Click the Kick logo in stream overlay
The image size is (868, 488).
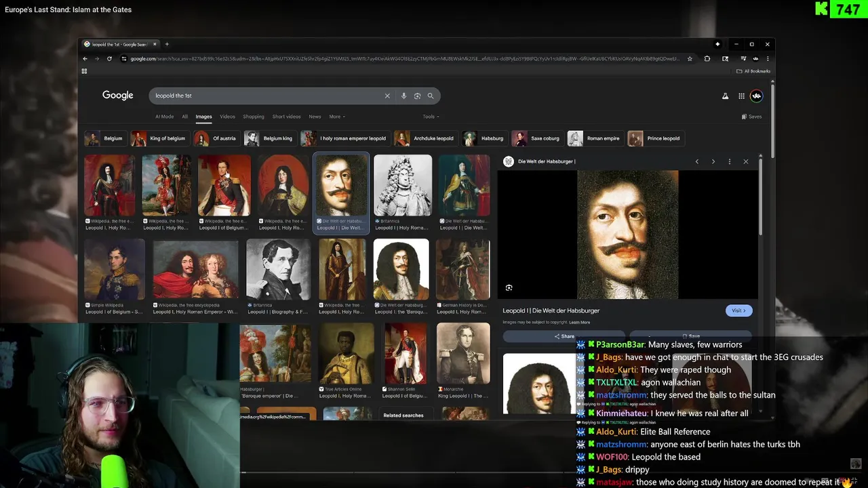tap(822, 9)
